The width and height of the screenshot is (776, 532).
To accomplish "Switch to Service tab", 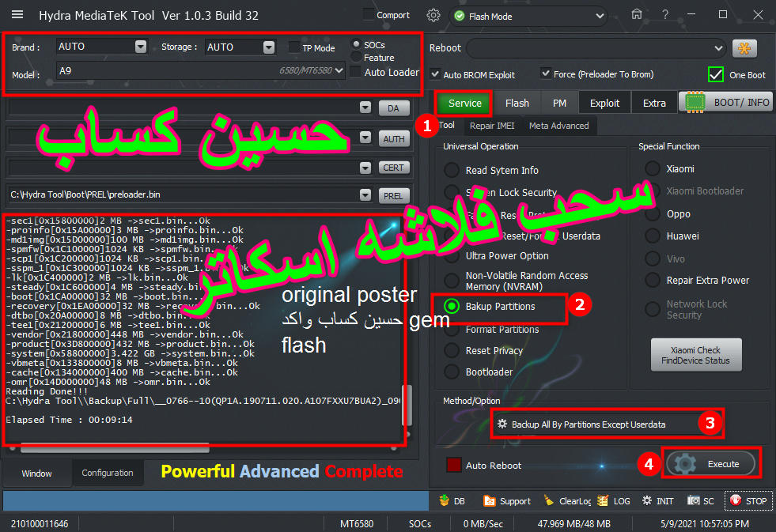I will pyautogui.click(x=464, y=103).
